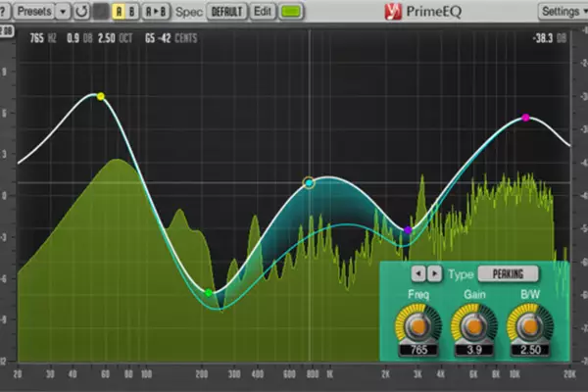The width and height of the screenshot is (588, 392).
Task: Click the Type label in band panel
Action: click(x=461, y=274)
